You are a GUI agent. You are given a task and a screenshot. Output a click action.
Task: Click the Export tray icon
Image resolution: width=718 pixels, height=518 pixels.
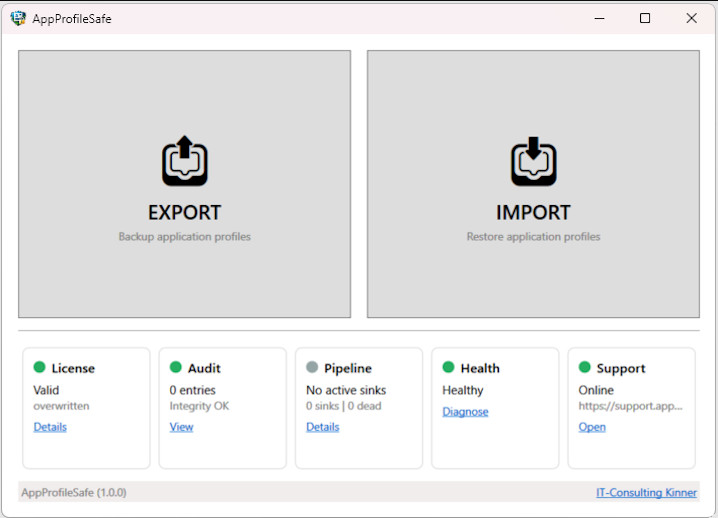click(184, 161)
